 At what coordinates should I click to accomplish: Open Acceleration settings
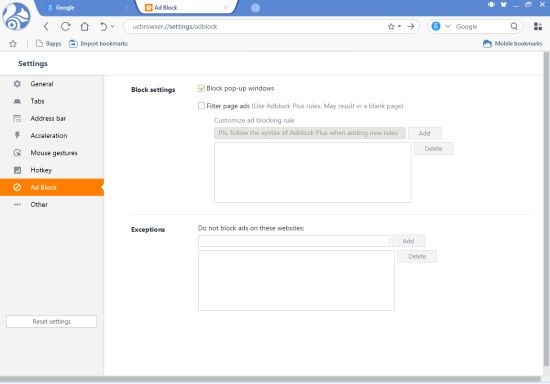coord(52,135)
